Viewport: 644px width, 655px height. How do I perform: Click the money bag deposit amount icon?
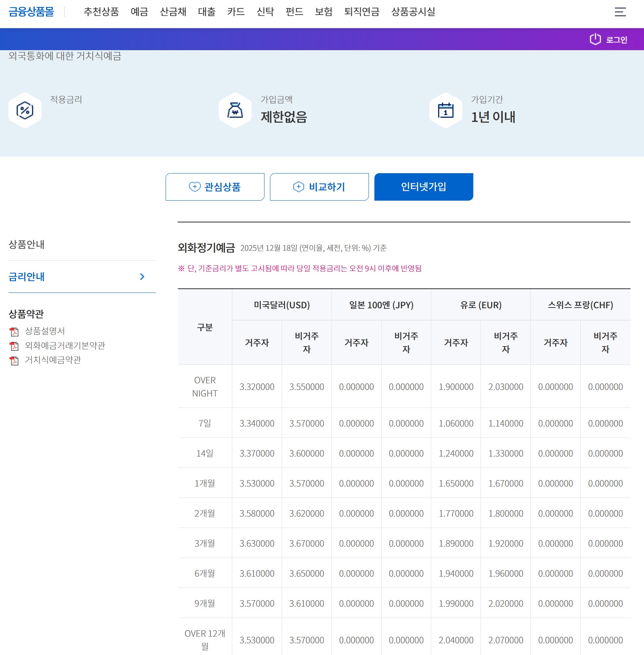point(235,111)
